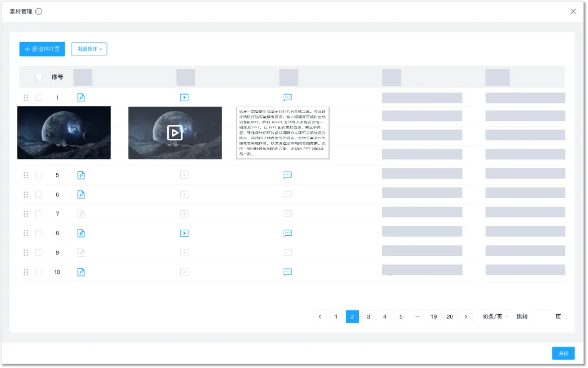Image resolution: width=588 pixels, height=368 pixels.
Task: Click the PPT page icon in row 8
Action: pyautogui.click(x=81, y=234)
